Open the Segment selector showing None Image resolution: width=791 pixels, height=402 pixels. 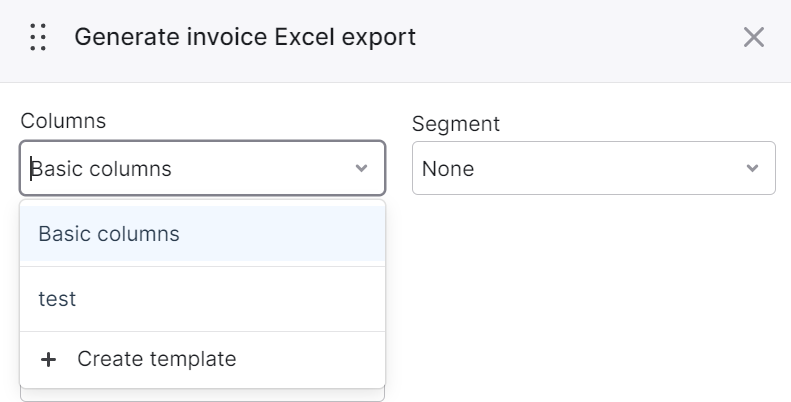coord(594,168)
